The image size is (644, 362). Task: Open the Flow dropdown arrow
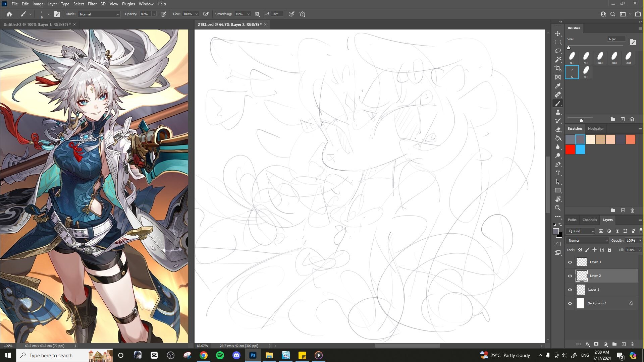tap(197, 14)
